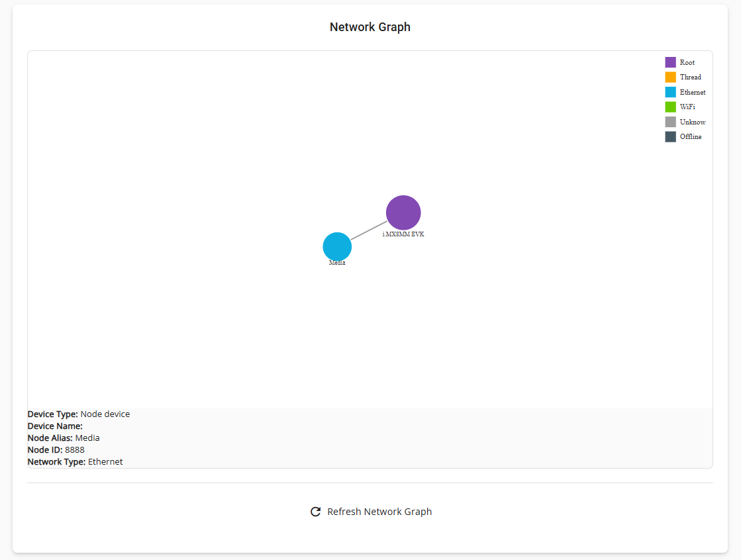Click the WiFi legend text label
The image size is (741, 560).
(687, 107)
